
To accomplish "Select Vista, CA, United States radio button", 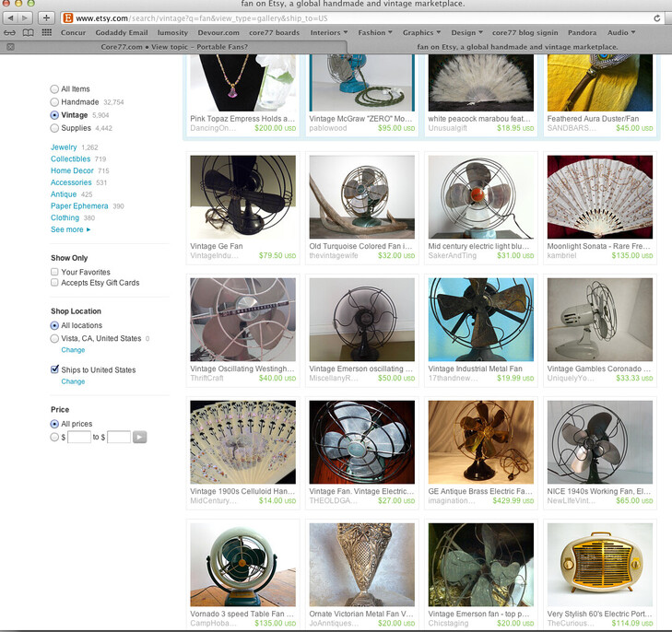I will pos(54,339).
